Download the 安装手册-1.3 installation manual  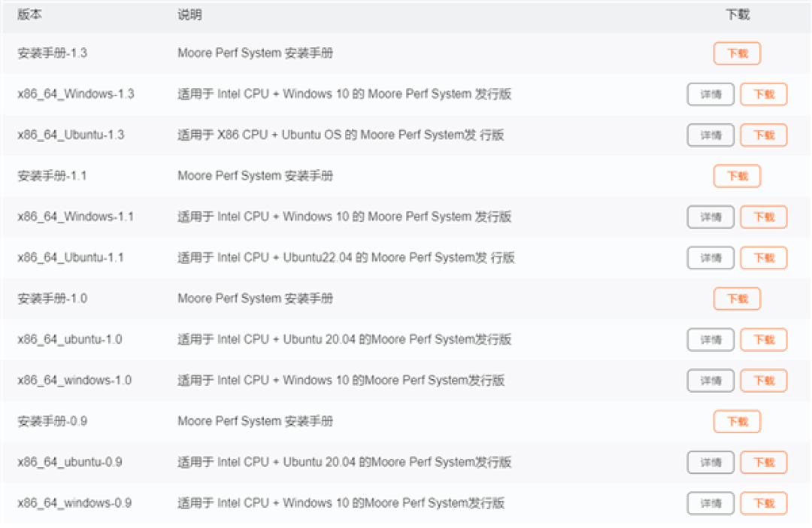737,53
